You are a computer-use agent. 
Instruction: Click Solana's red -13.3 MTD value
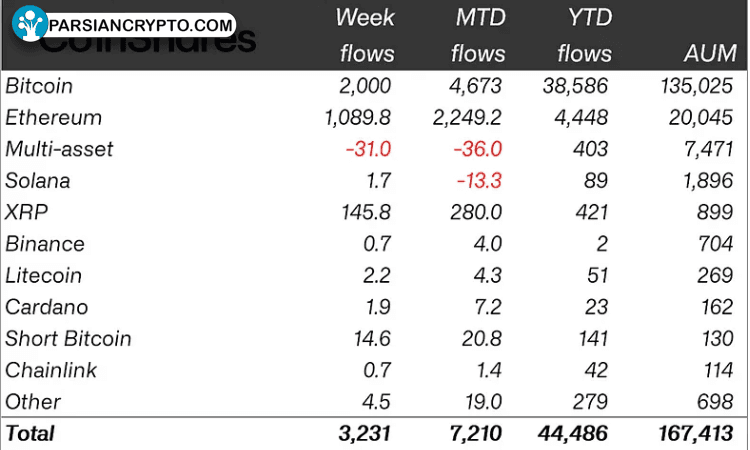click(x=479, y=181)
